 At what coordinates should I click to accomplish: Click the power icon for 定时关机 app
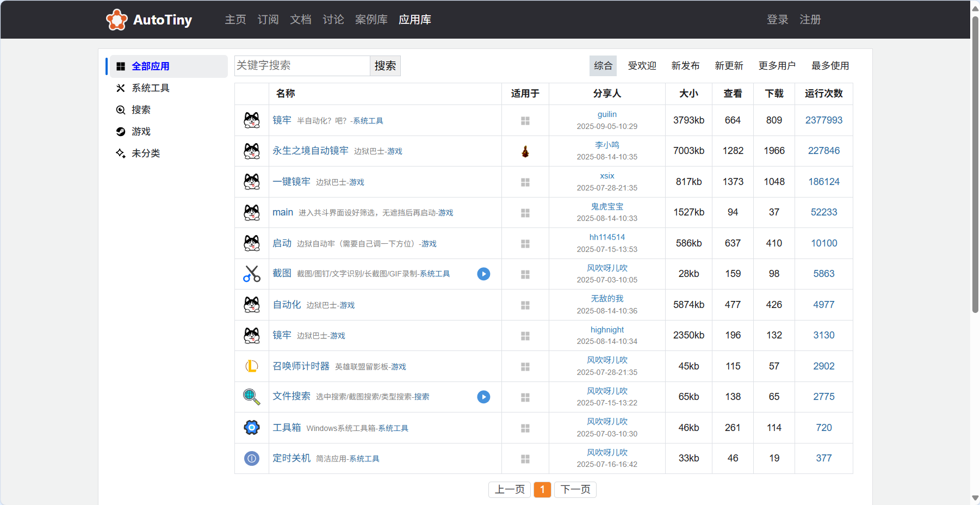click(252, 459)
